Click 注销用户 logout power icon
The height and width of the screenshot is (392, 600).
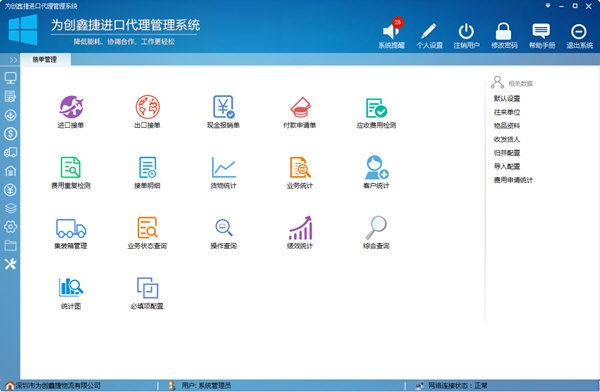[466, 31]
